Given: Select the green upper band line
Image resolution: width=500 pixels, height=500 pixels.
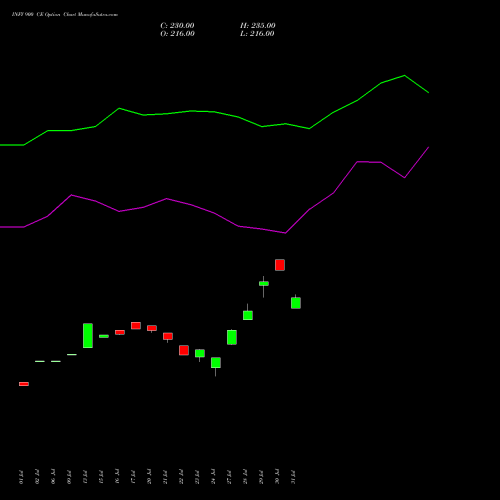Looking at the screenshot, I should [x=214, y=112].
